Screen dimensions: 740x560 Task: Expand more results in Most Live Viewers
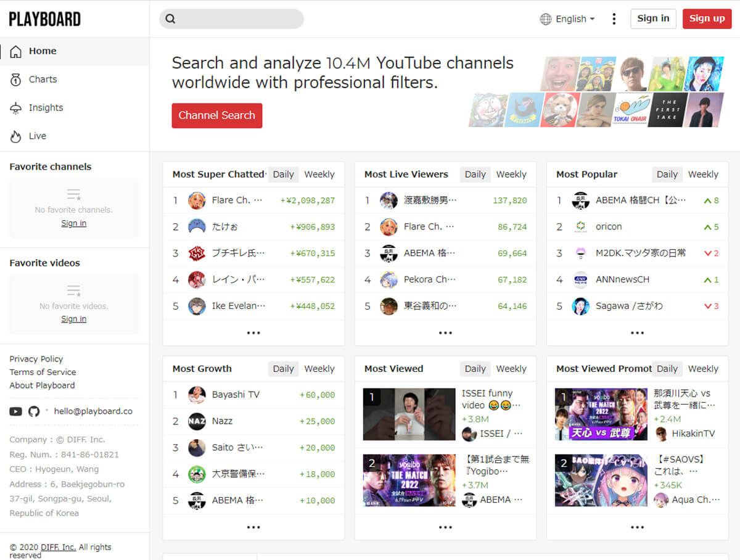coord(445,332)
